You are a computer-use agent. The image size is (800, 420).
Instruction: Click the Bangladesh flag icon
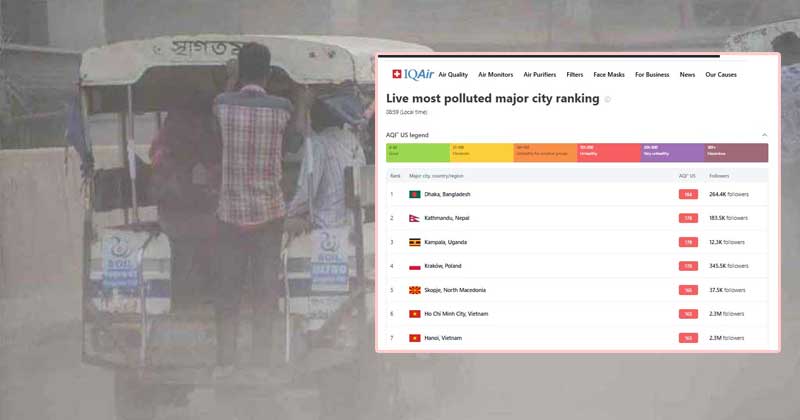tap(415, 194)
